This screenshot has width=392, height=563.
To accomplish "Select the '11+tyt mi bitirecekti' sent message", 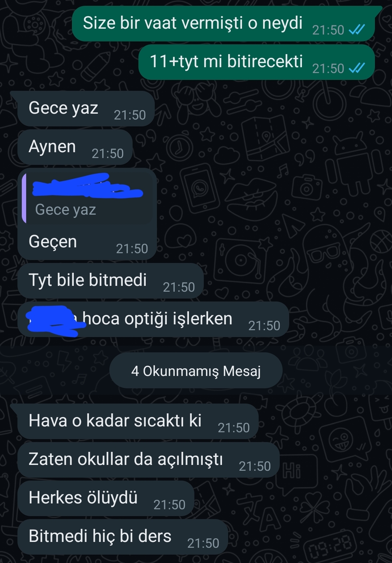I will pos(256,62).
